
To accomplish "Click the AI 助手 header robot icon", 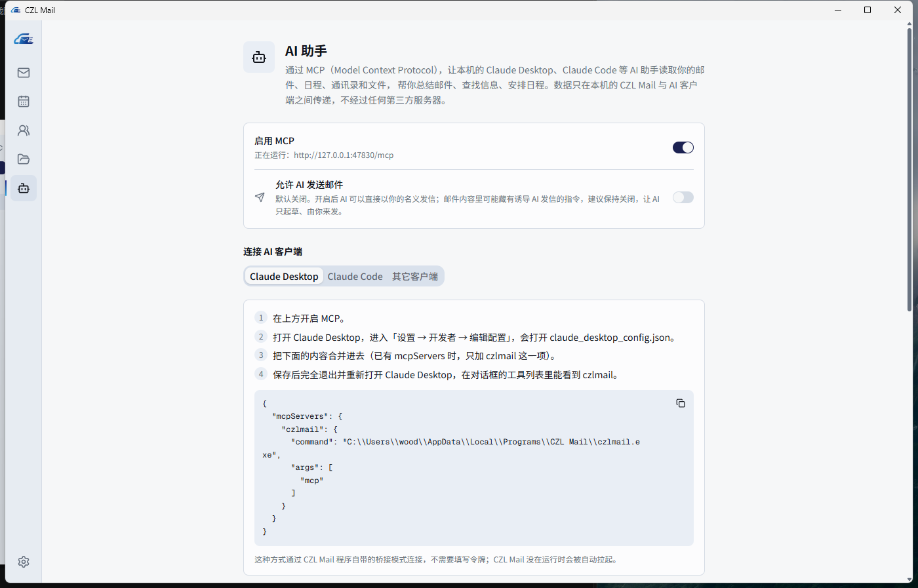I will (x=259, y=57).
